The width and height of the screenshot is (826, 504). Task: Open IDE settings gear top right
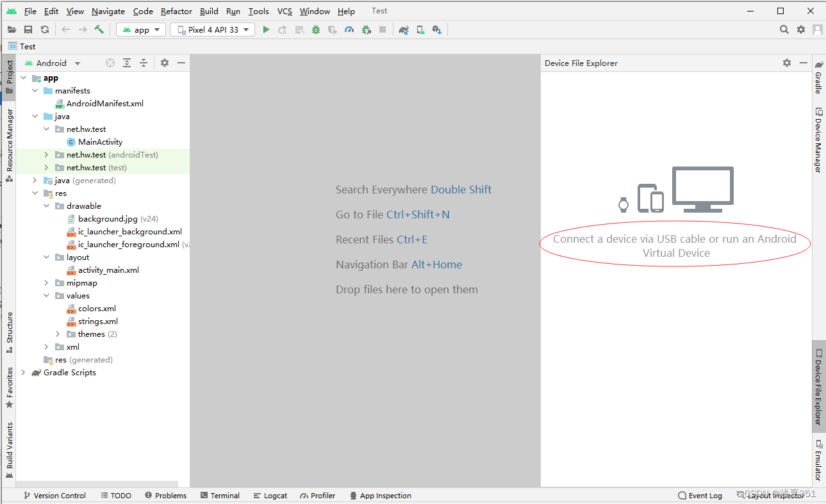[801, 29]
